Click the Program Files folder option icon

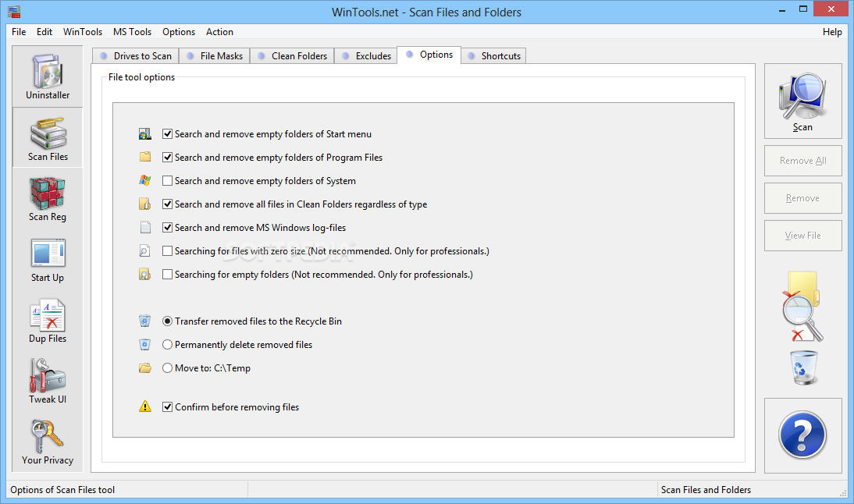tap(145, 158)
